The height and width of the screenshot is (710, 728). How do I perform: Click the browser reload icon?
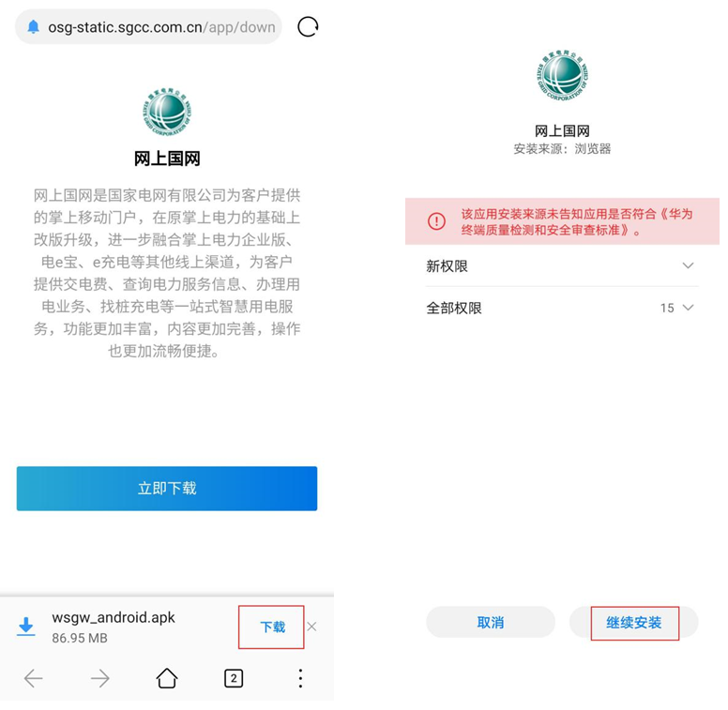tap(308, 26)
